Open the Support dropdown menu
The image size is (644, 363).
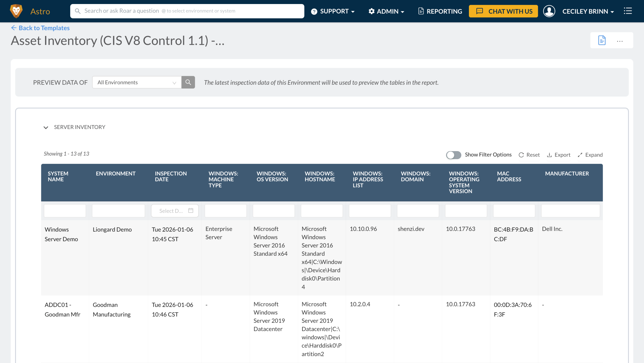click(333, 11)
